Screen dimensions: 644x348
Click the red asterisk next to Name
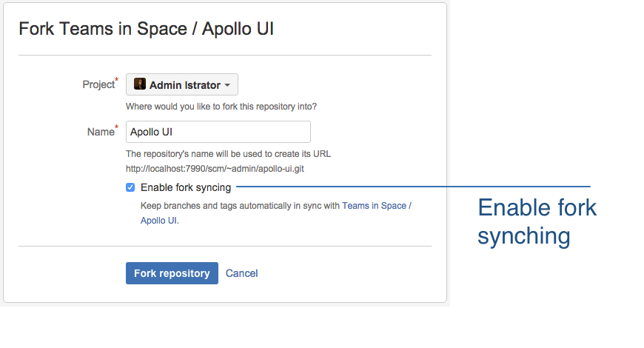[x=116, y=127]
